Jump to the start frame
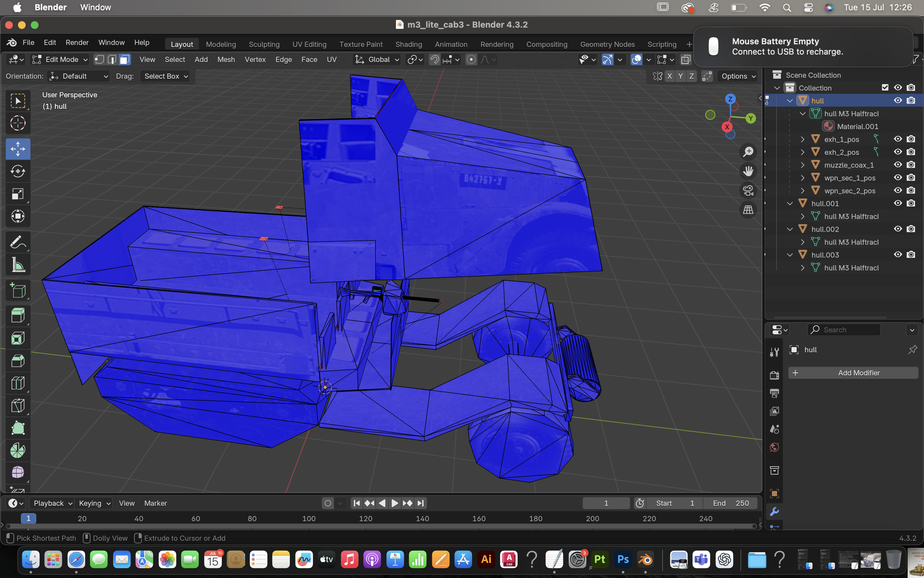The height and width of the screenshot is (578, 924). pyautogui.click(x=357, y=503)
